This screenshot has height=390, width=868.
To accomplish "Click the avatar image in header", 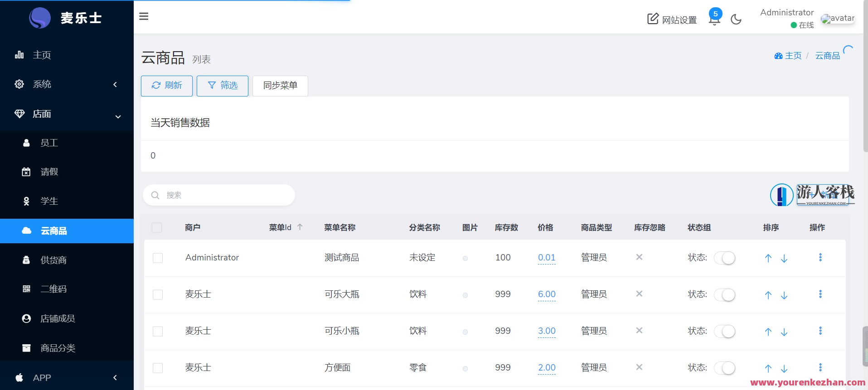I will click(838, 19).
